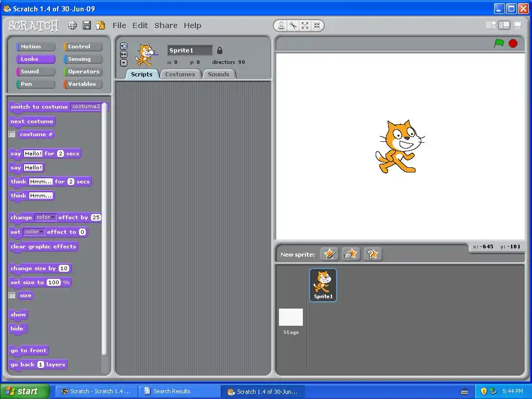
Task: Enter presentation mode
Action: [x=518, y=25]
